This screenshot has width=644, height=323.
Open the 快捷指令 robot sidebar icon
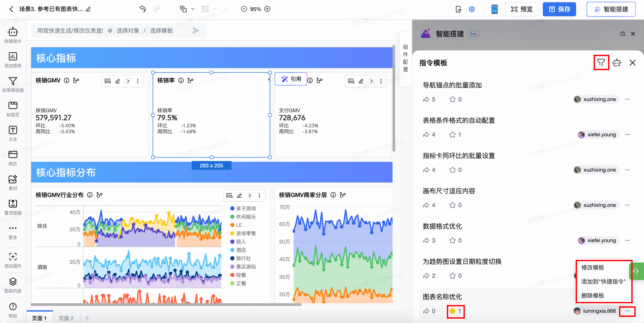click(13, 32)
